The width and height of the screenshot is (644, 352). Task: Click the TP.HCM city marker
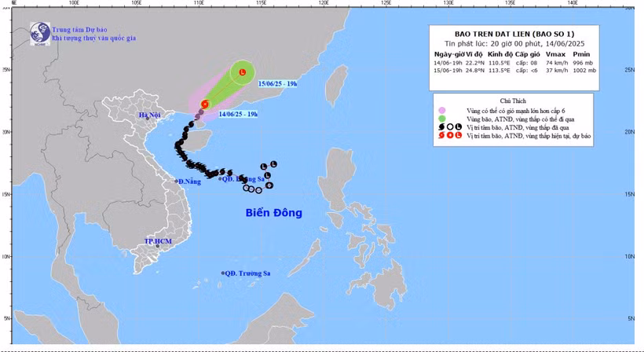pyautogui.click(x=157, y=246)
